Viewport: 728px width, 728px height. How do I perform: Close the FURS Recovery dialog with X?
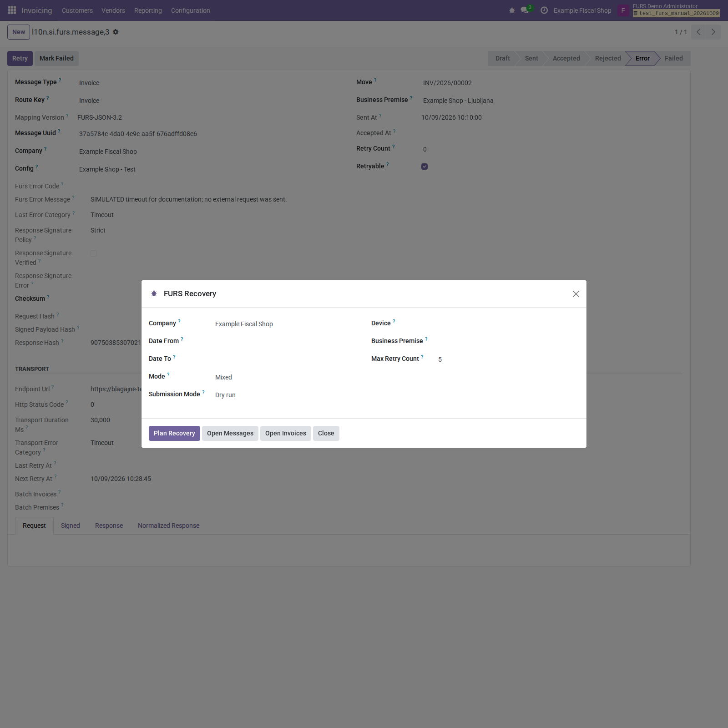[x=576, y=294]
